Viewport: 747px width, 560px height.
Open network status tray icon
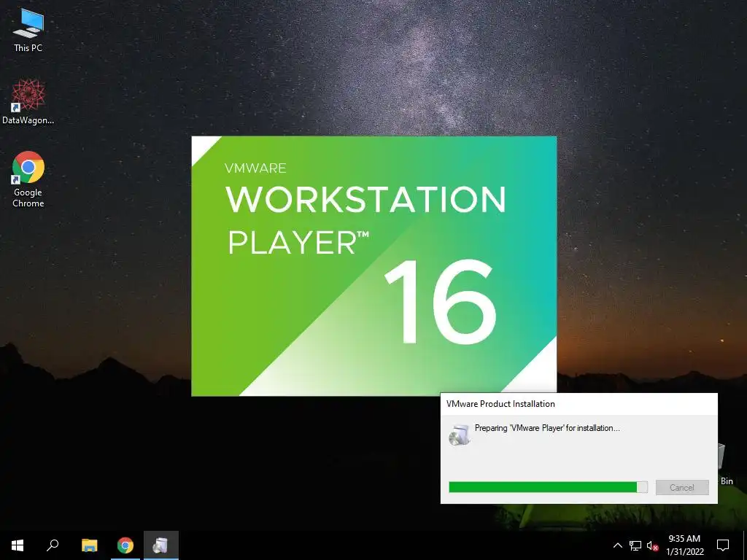pyautogui.click(x=635, y=545)
